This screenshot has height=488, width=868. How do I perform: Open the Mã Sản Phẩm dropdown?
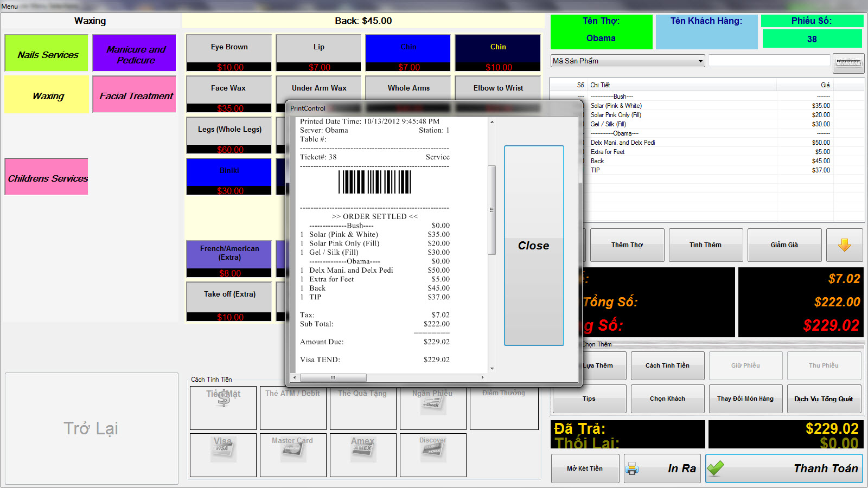tap(700, 61)
